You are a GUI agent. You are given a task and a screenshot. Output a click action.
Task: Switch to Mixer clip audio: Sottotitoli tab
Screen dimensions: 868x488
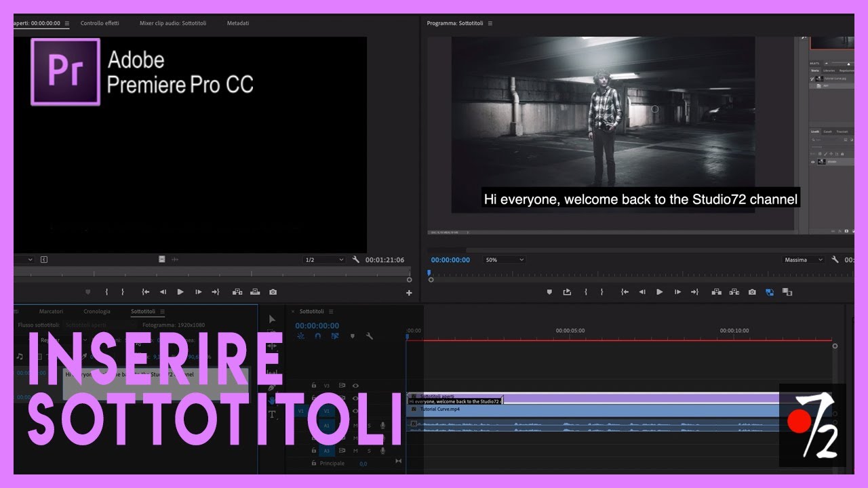click(173, 23)
